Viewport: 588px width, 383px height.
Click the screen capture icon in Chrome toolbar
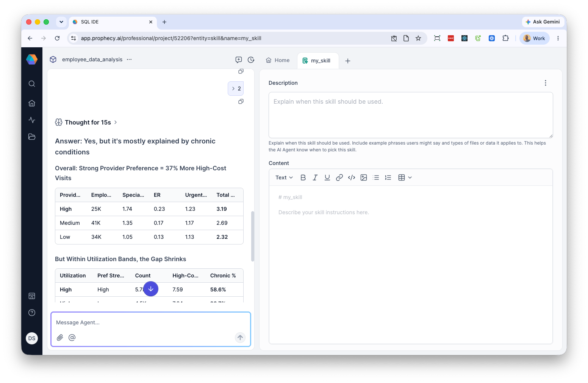(x=437, y=38)
